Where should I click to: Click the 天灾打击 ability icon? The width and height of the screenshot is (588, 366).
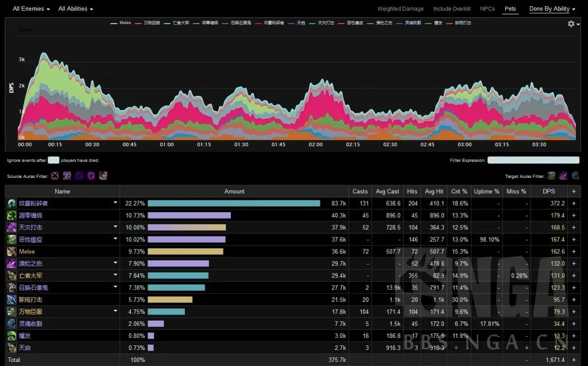pyautogui.click(x=11, y=227)
